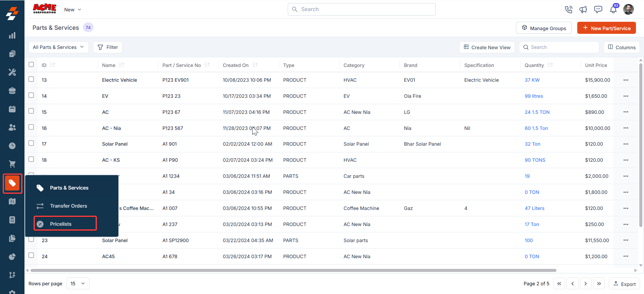Click the global Search field

pos(362,9)
